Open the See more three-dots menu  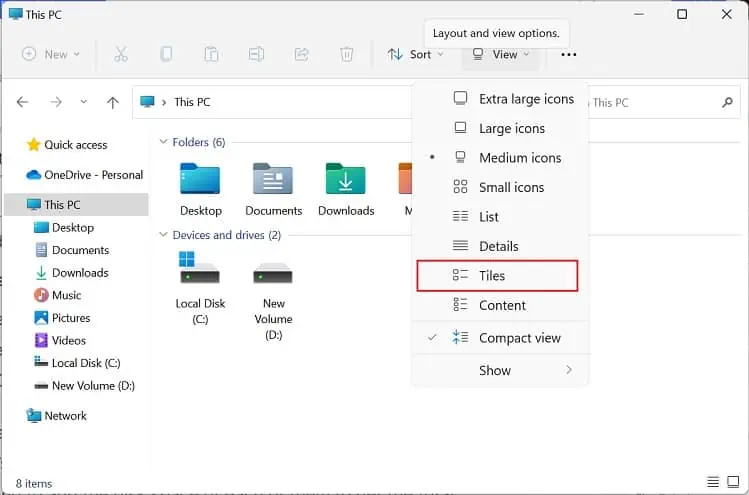568,54
